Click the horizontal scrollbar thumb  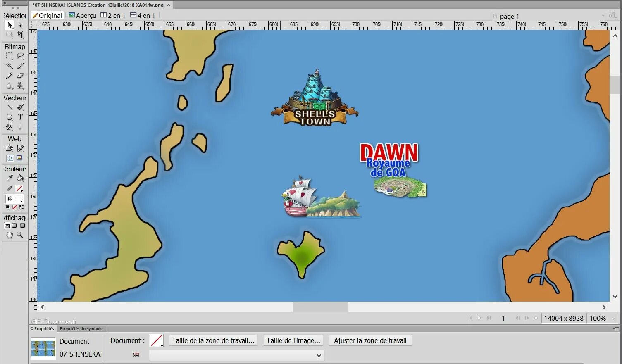321,307
